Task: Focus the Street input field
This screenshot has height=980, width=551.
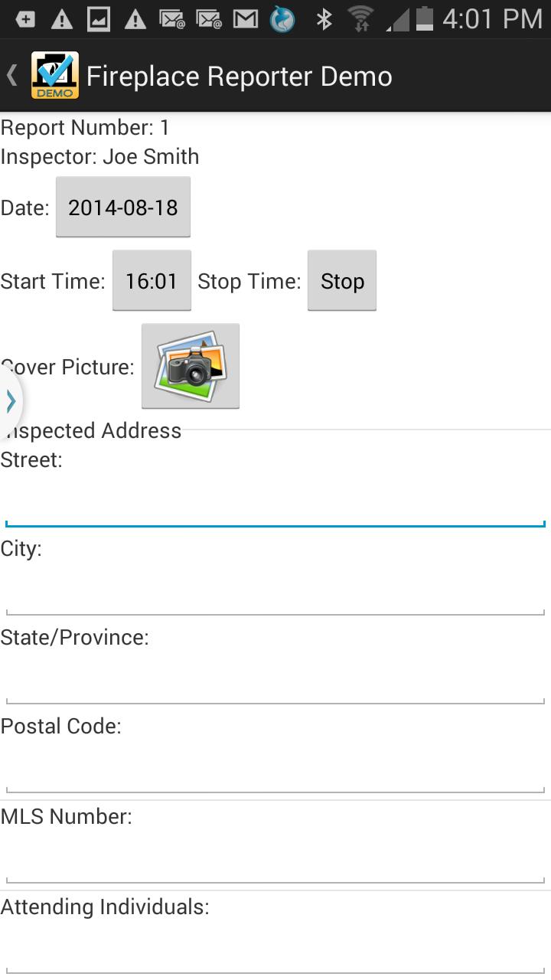Action: pyautogui.click(x=275, y=505)
